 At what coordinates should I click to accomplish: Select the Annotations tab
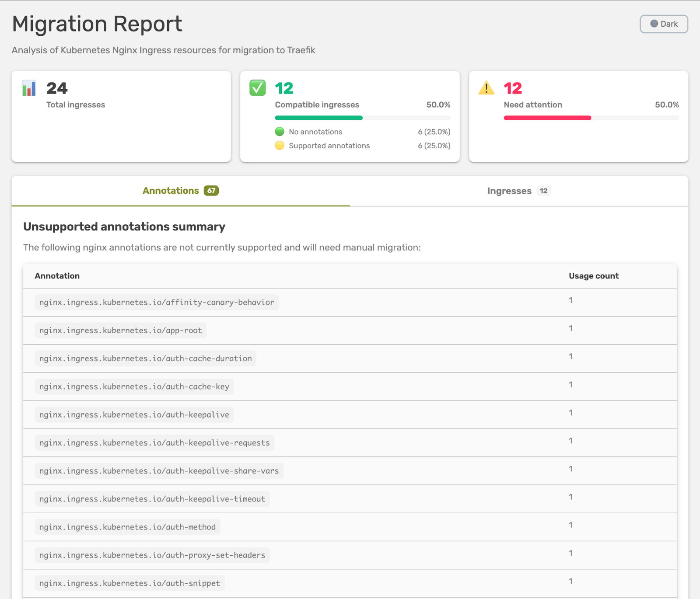[170, 191]
